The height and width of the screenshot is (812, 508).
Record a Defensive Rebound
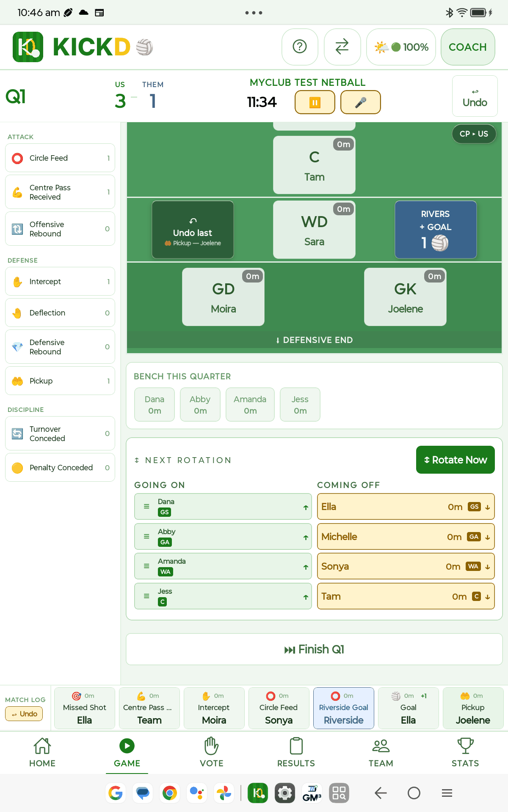tap(60, 347)
